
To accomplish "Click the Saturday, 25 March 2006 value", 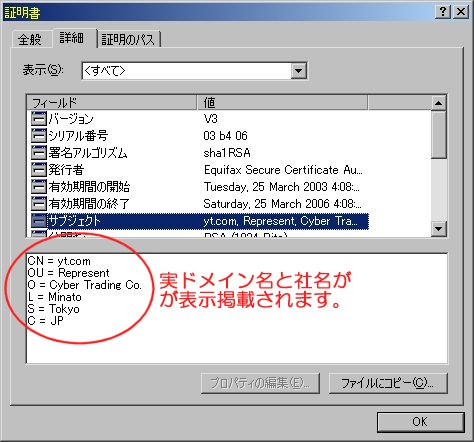I will pyautogui.click(x=282, y=204).
